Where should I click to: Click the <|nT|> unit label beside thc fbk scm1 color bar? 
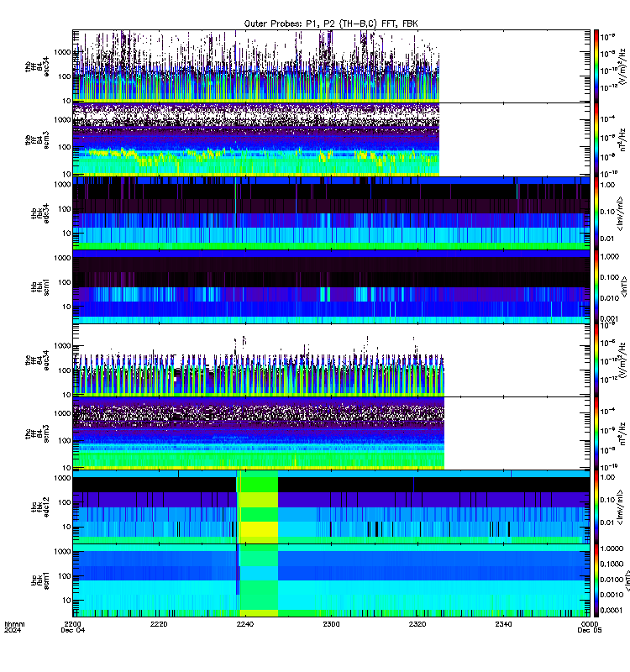pos(627,580)
